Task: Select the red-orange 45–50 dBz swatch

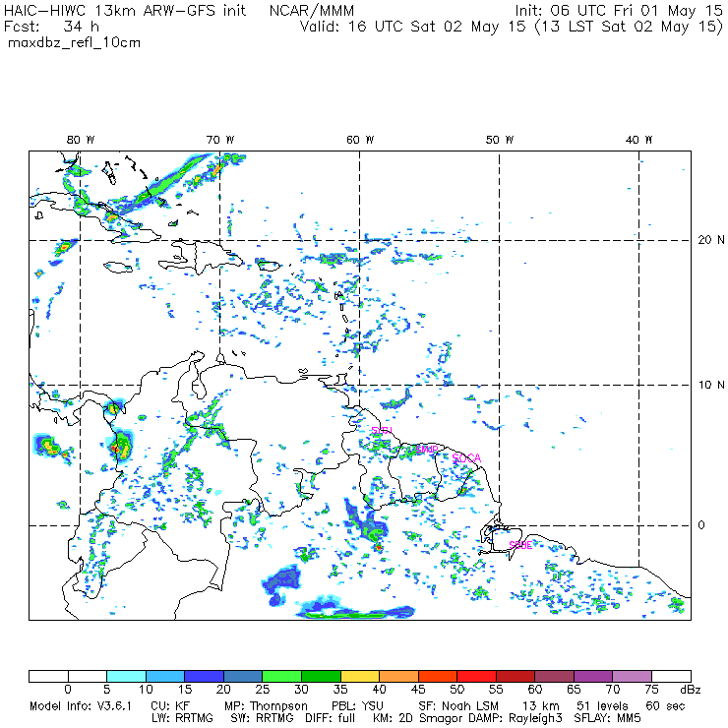Action: [438, 676]
